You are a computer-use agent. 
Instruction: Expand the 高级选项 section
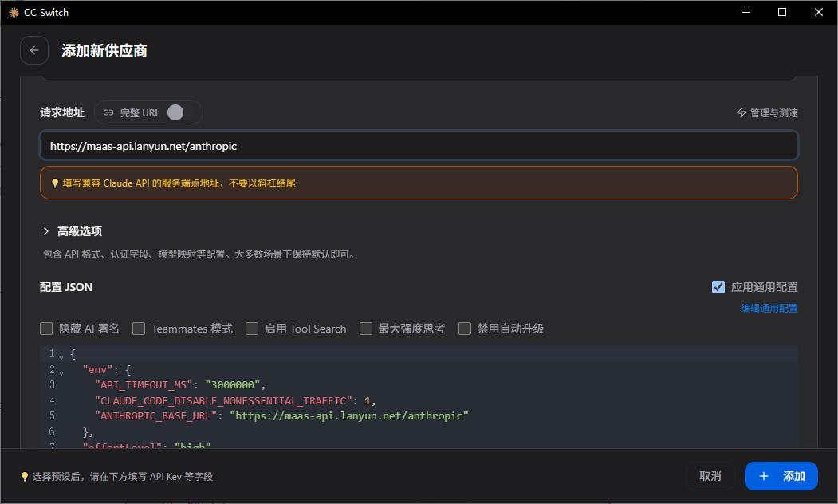73,231
